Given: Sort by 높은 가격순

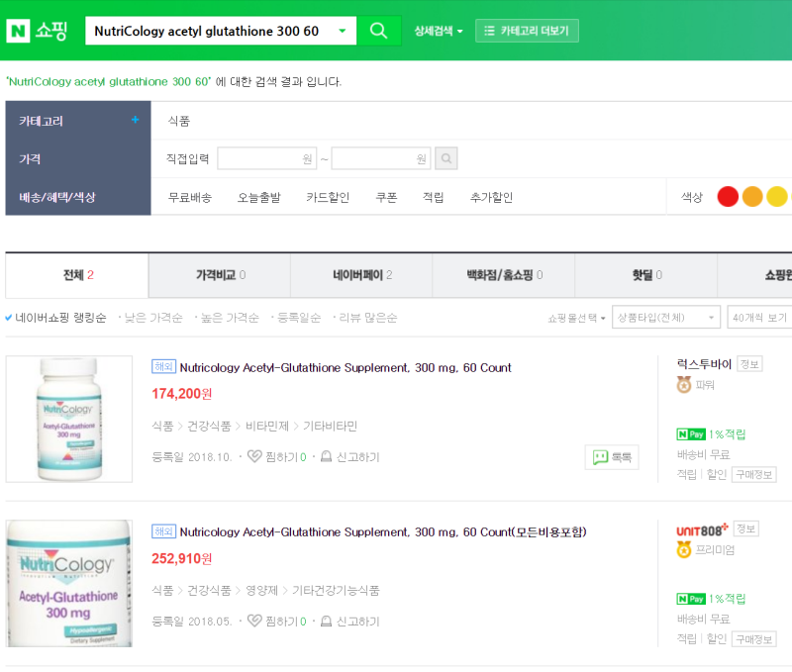Looking at the screenshot, I should click(x=228, y=318).
